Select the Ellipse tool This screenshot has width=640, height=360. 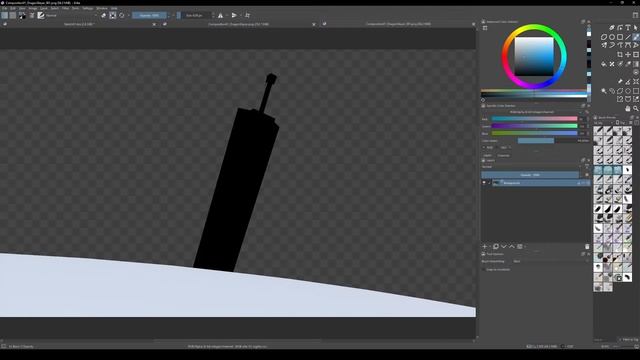click(612, 37)
